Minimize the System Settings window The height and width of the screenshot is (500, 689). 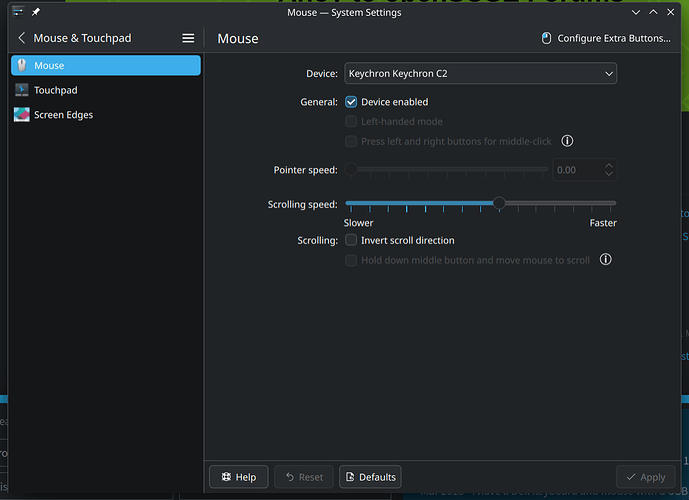click(635, 12)
